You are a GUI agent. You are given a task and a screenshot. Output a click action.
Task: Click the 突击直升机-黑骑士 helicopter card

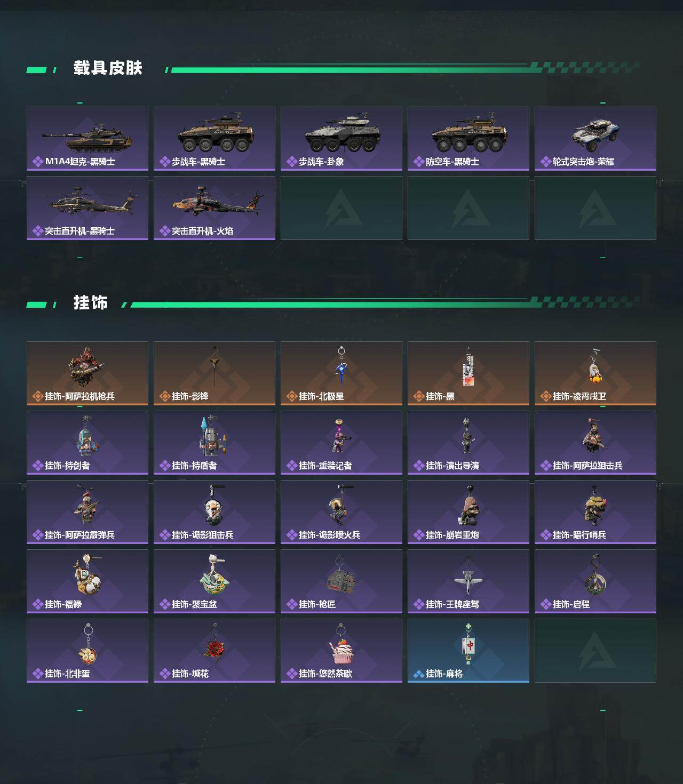pos(88,208)
